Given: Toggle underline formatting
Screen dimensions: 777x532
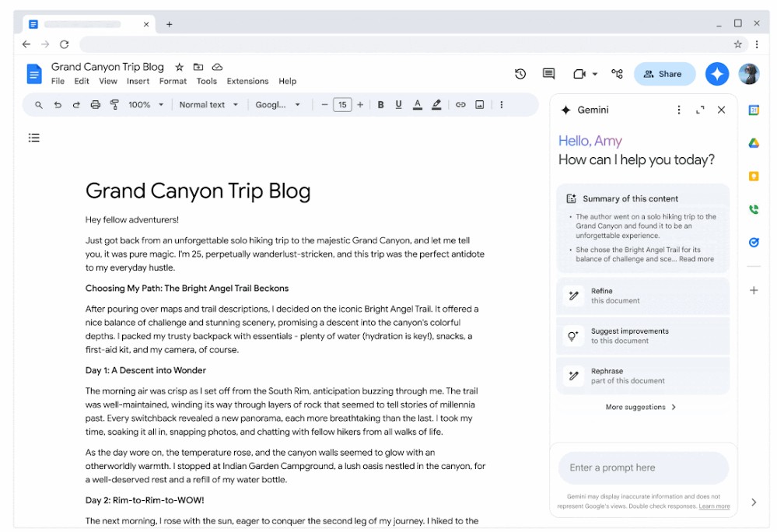Looking at the screenshot, I should pyautogui.click(x=398, y=105).
